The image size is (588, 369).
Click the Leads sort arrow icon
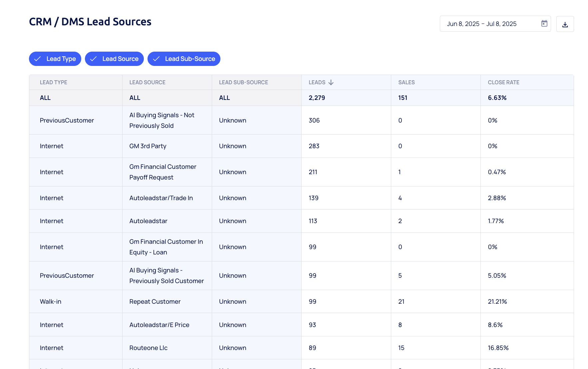pos(331,83)
